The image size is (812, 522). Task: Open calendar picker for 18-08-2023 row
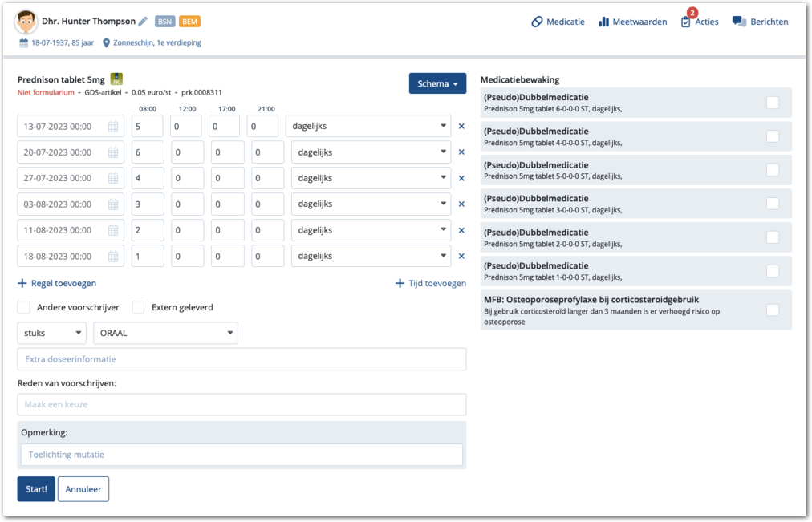coord(113,257)
